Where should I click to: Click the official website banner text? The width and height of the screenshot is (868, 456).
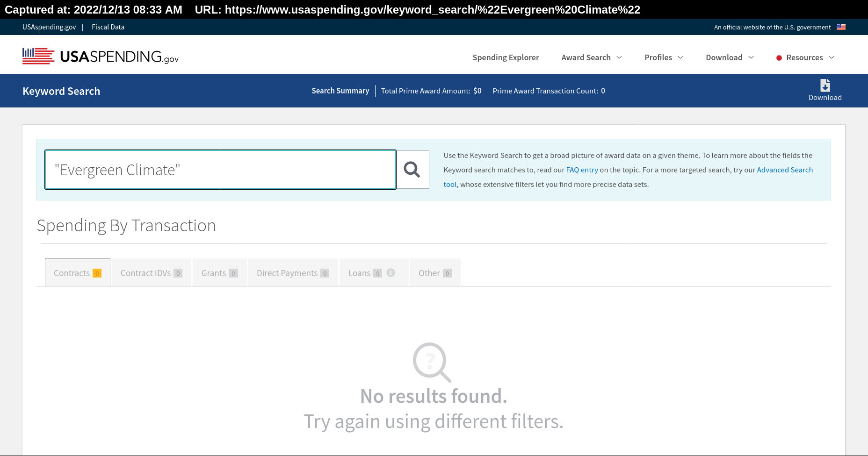pos(772,27)
